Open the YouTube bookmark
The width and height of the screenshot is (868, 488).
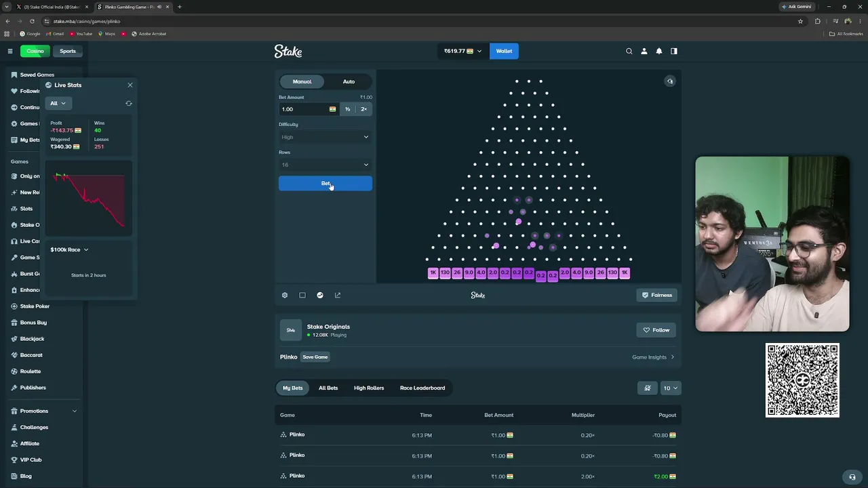tap(81, 34)
